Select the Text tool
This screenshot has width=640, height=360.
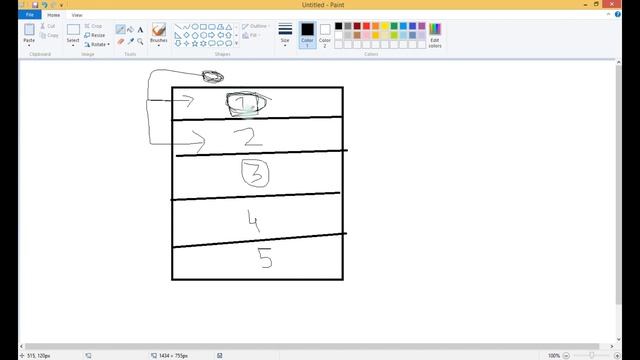pyautogui.click(x=140, y=30)
